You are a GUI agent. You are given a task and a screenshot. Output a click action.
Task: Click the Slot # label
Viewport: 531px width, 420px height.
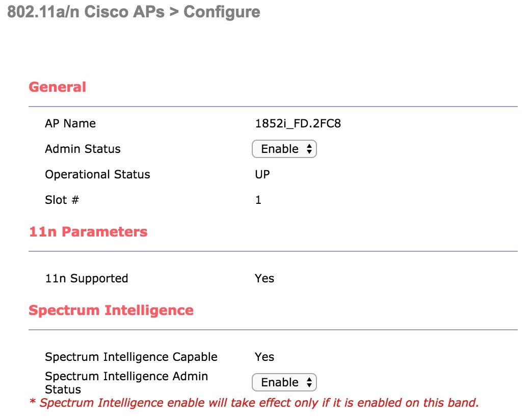62,200
